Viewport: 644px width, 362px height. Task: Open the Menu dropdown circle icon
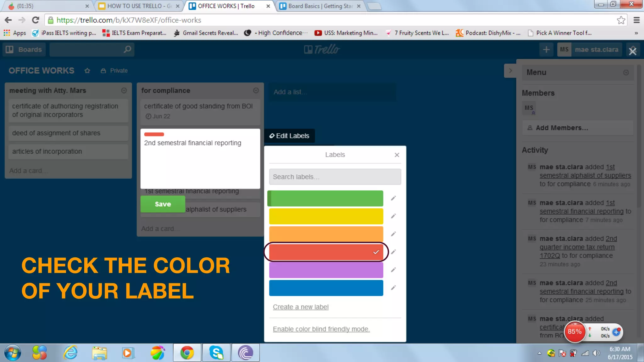626,73
